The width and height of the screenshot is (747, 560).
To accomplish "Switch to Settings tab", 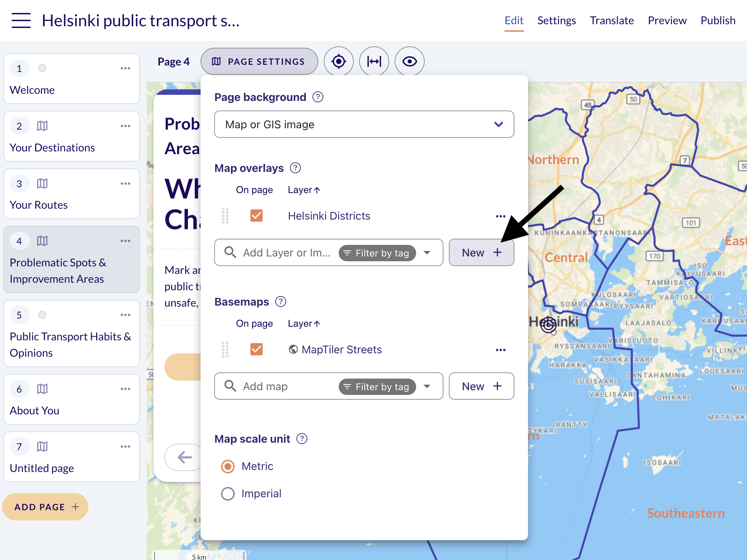I will pyautogui.click(x=556, y=21).
